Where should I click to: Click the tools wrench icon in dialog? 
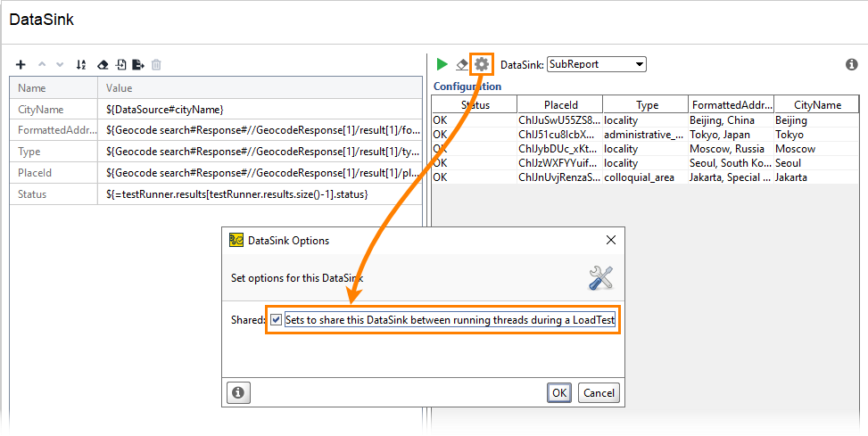600,277
